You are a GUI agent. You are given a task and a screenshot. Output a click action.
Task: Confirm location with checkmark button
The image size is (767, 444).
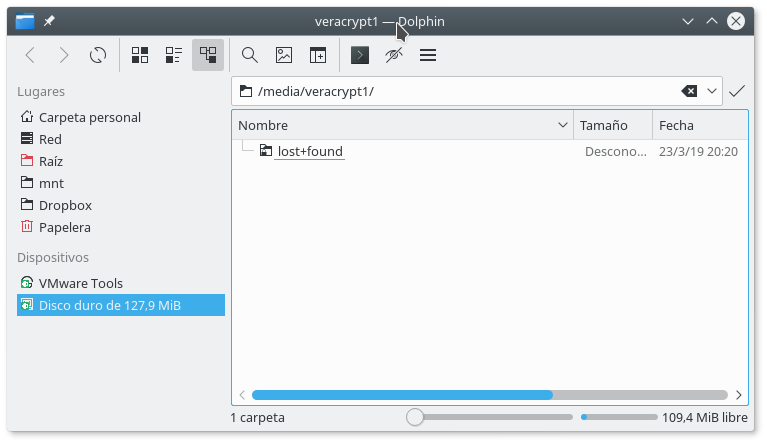737,91
